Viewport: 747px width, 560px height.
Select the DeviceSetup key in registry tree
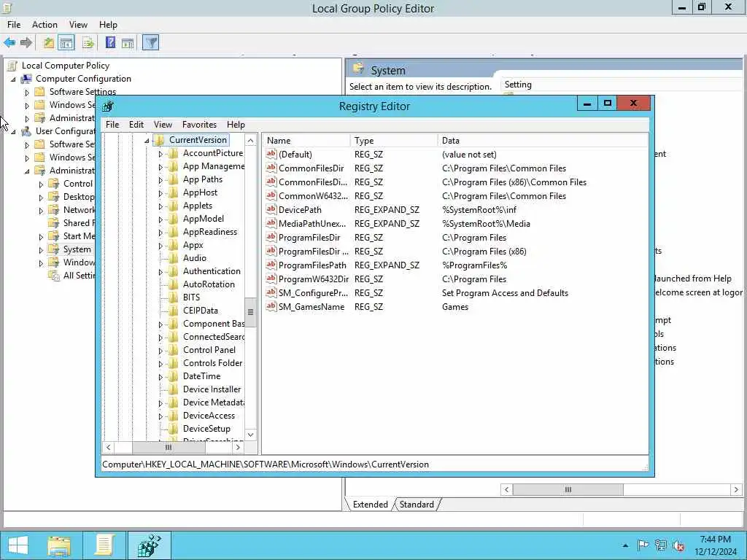(206, 429)
